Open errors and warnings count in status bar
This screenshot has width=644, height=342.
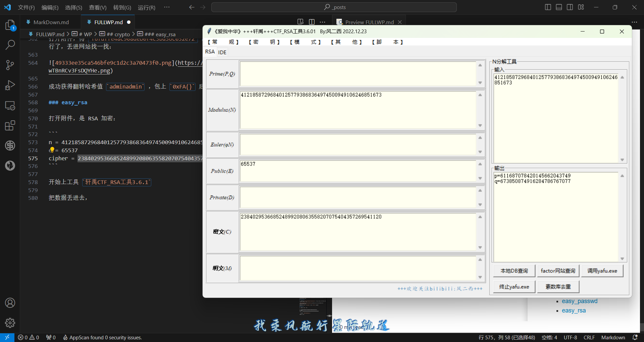29,338
